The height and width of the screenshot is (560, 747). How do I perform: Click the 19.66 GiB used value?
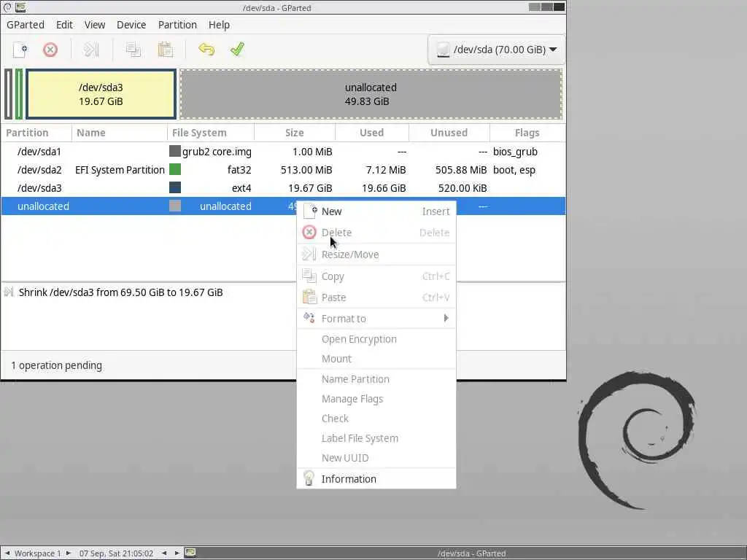[x=384, y=187]
